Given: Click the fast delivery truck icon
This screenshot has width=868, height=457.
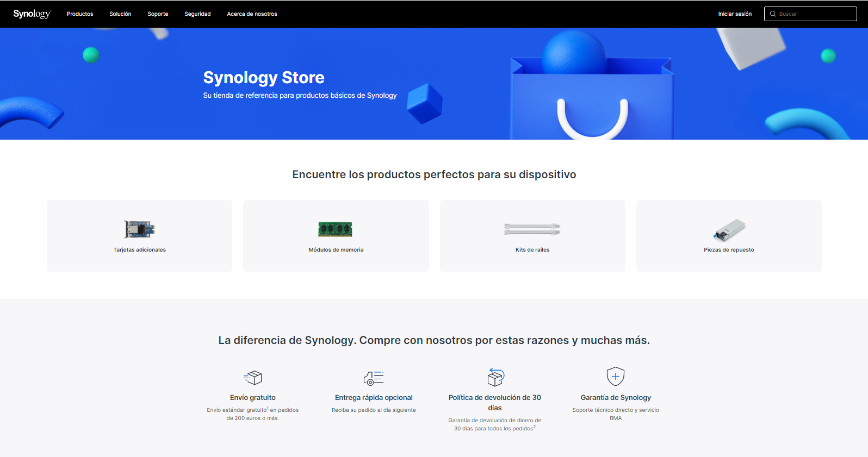Looking at the screenshot, I should [374, 378].
